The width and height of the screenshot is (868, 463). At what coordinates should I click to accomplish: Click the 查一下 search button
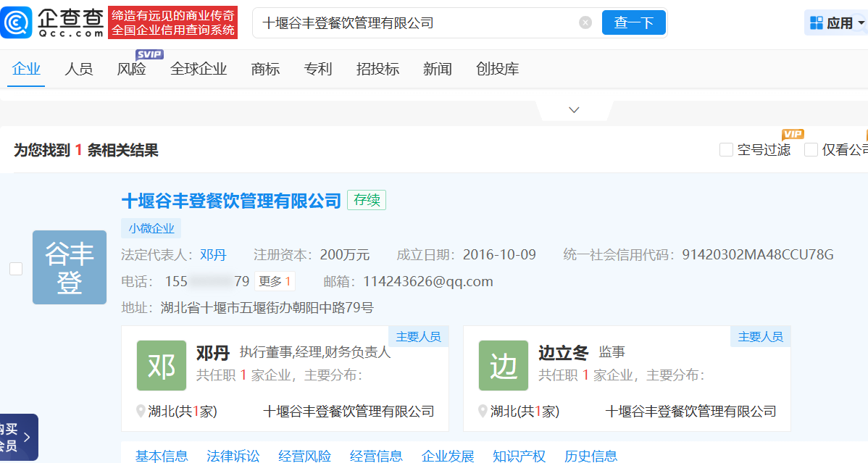coord(634,22)
